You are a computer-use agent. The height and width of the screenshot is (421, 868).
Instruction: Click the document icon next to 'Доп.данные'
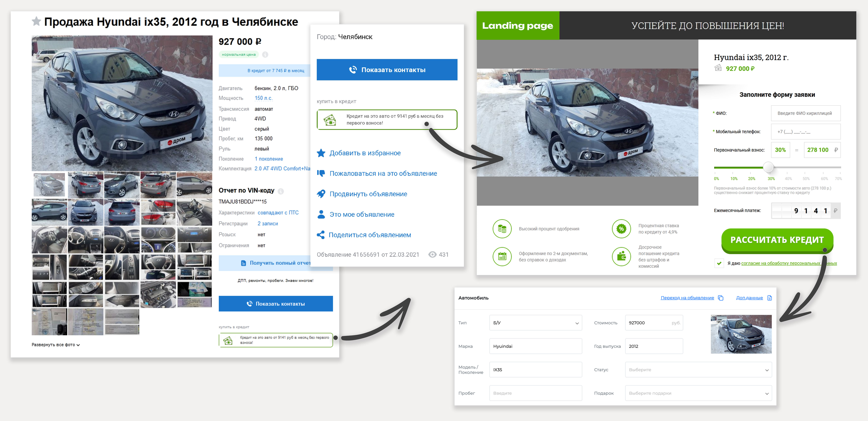coord(769,298)
